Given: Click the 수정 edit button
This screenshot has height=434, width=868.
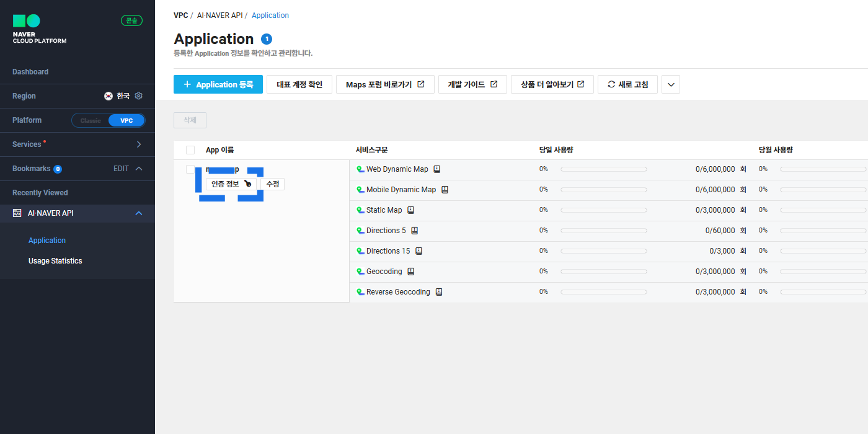Looking at the screenshot, I should coord(272,184).
